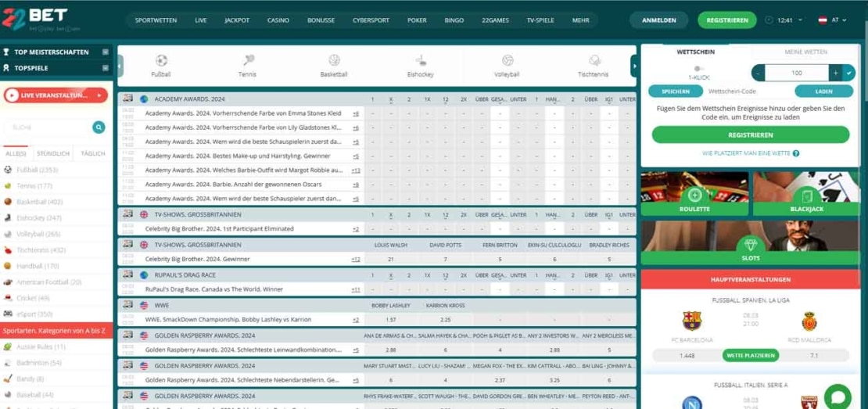The width and height of the screenshot is (868, 409).
Task: Click the Academy Awards globe icon
Action: click(x=144, y=99)
